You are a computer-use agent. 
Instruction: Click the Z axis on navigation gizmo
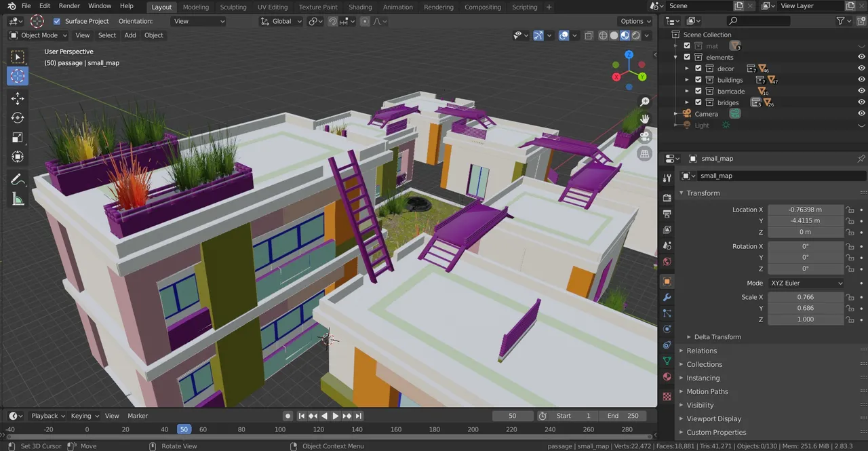629,54
